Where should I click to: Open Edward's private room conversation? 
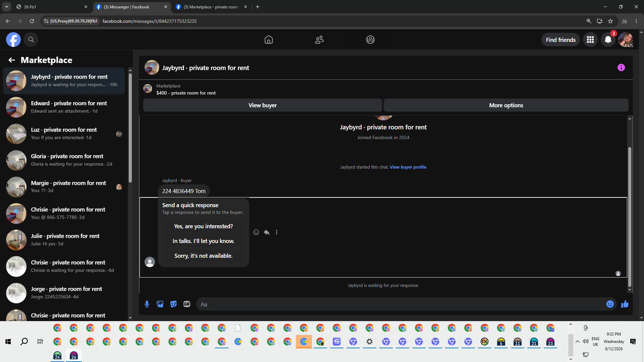pyautogui.click(x=64, y=107)
